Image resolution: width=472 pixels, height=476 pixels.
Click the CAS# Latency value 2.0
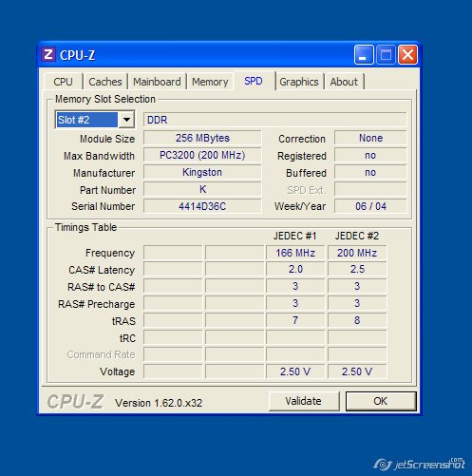(x=295, y=269)
